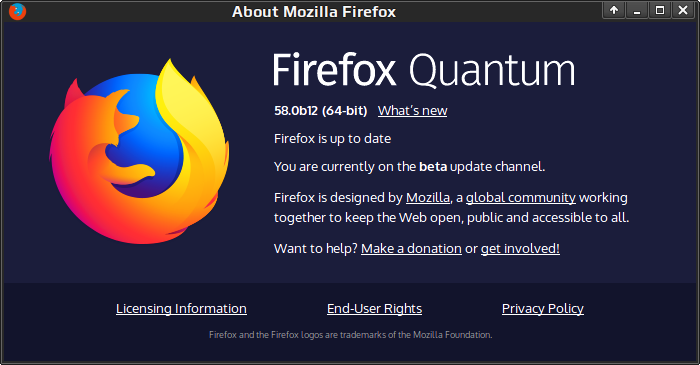The image size is (700, 365).
Task: Close the About Mozilla Firefox dialog
Action: click(x=683, y=10)
